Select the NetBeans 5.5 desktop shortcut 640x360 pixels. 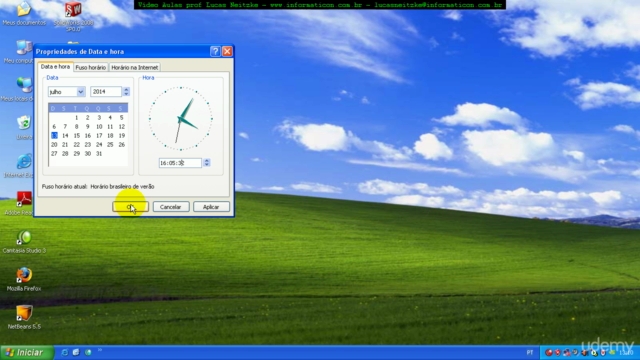[x=24, y=318]
